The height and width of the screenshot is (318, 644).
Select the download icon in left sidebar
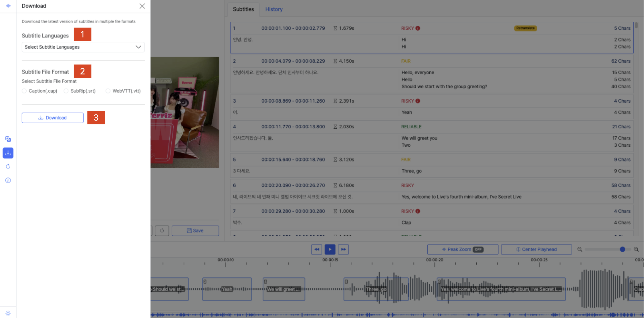pyautogui.click(x=8, y=153)
